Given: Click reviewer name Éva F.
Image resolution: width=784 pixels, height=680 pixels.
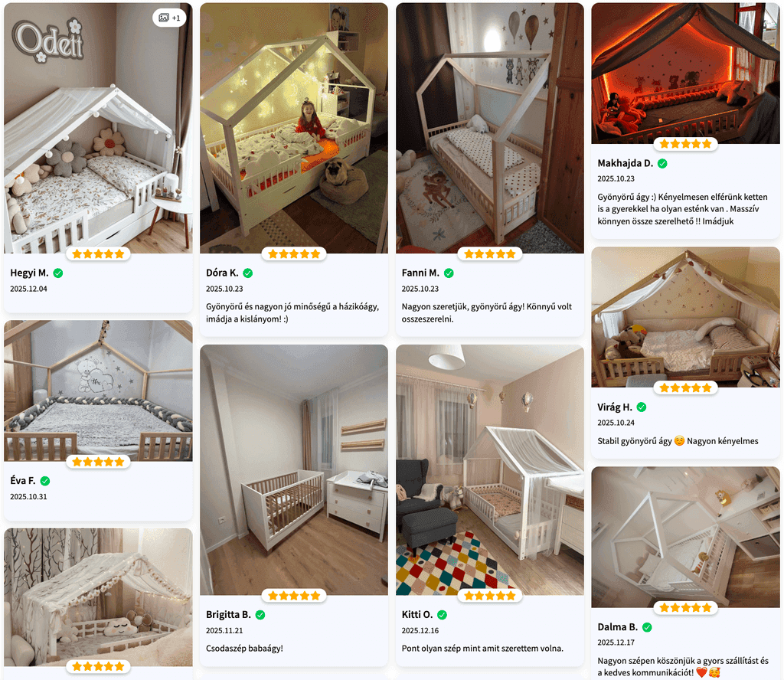Looking at the screenshot, I should [23, 481].
